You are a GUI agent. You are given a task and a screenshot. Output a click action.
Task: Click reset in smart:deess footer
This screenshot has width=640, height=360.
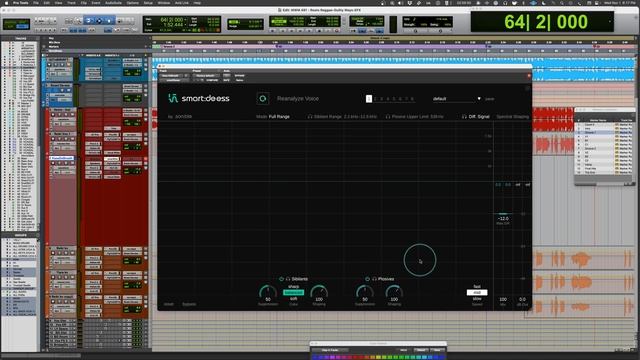pos(169,304)
